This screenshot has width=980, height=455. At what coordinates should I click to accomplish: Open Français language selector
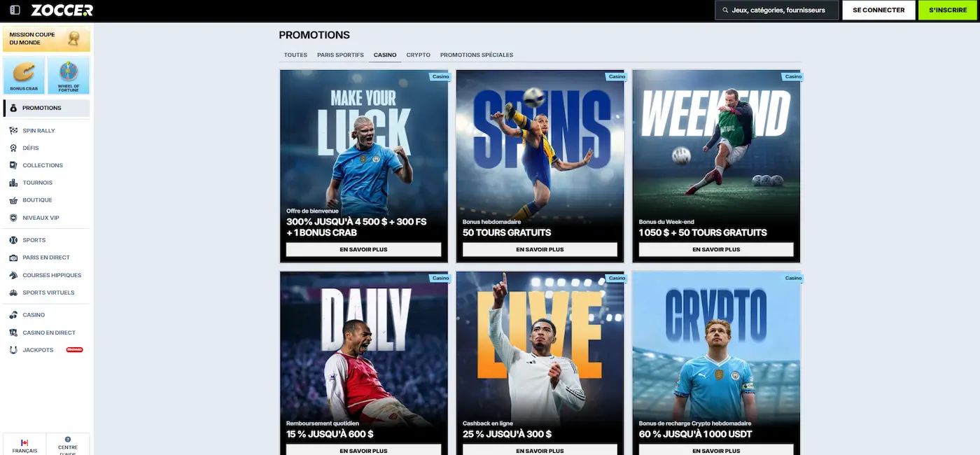click(24, 445)
